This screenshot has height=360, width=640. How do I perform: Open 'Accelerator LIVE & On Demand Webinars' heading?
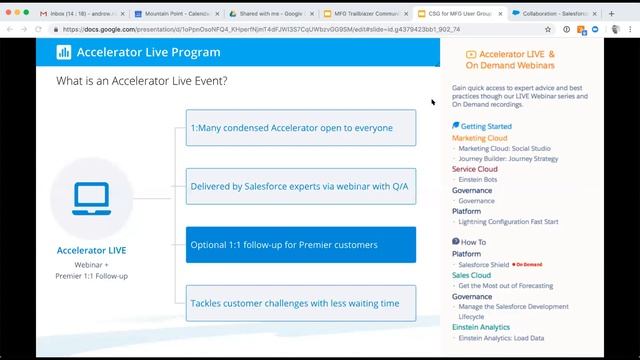[x=510, y=60]
